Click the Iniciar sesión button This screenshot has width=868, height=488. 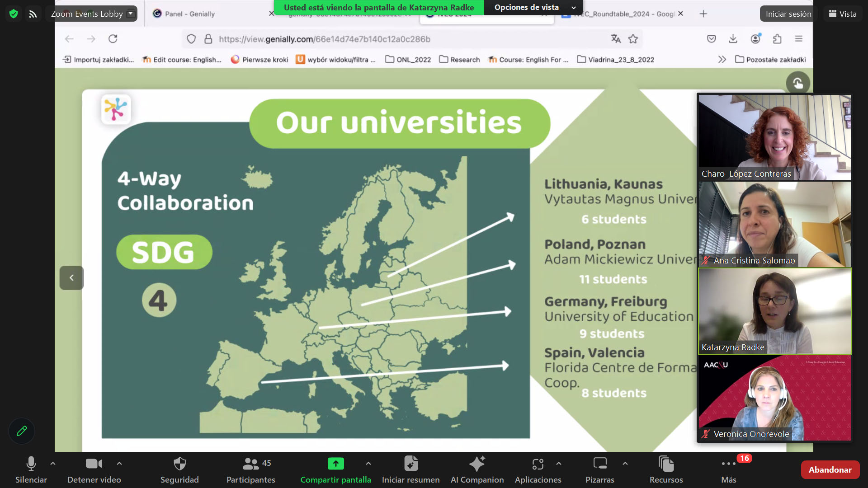(x=788, y=14)
